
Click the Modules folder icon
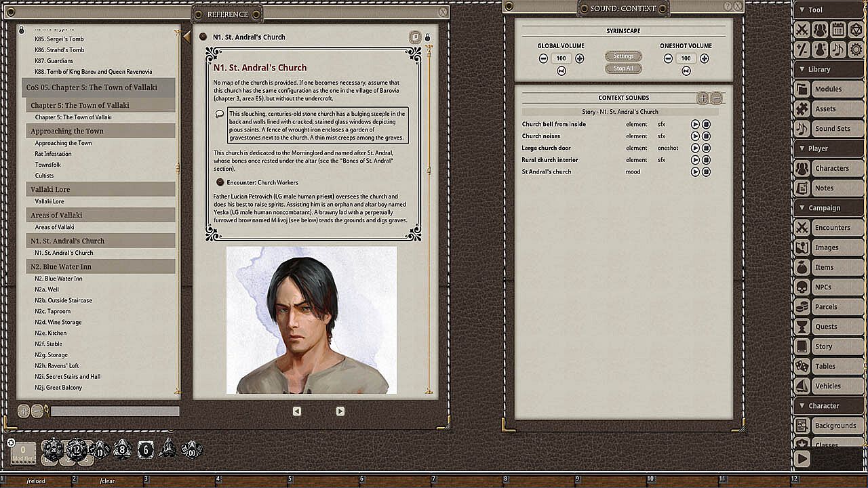[x=802, y=89]
